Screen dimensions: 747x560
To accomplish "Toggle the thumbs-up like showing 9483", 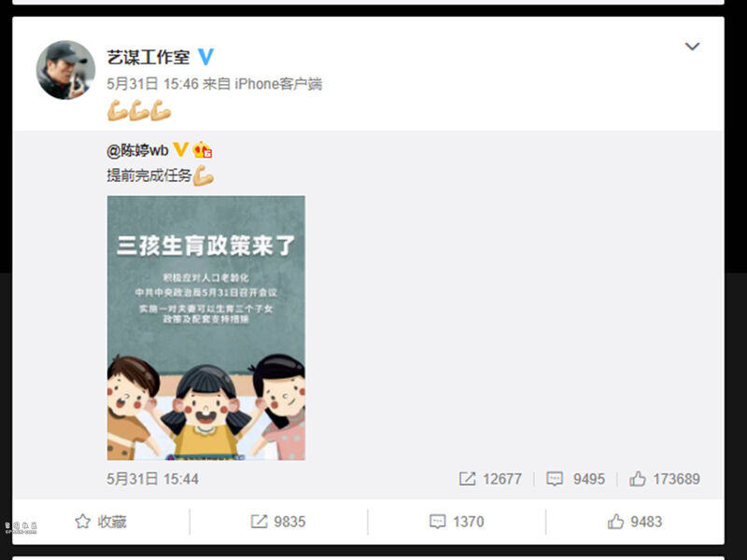I will pos(635,522).
